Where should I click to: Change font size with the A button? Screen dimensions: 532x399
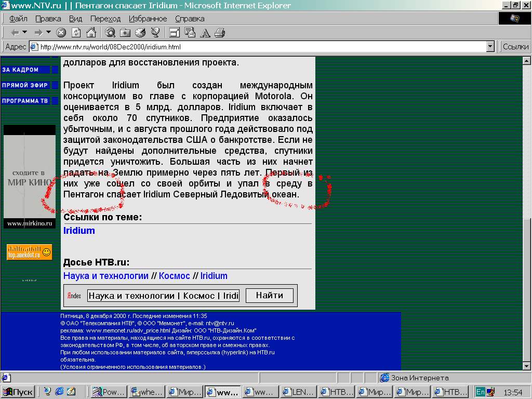(205, 33)
